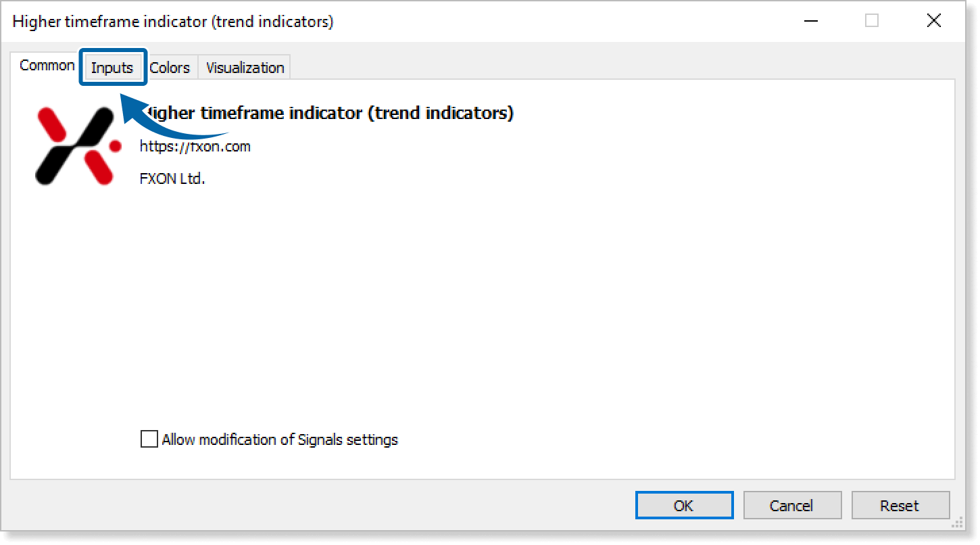Select the Colors tab
The height and width of the screenshot is (545, 980).
pyautogui.click(x=170, y=68)
